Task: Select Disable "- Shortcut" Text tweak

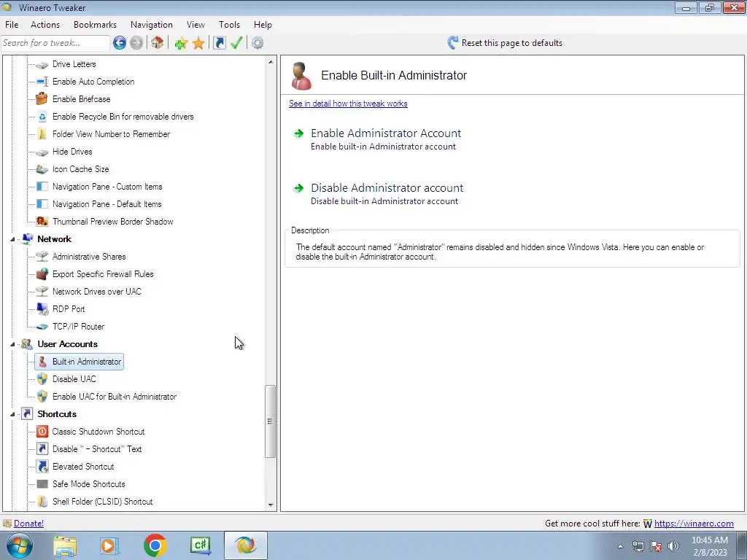Action: tap(97, 449)
